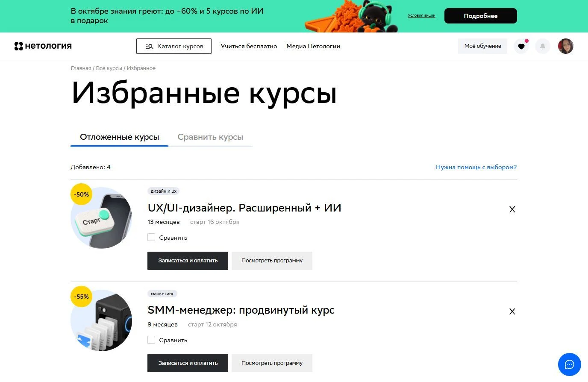The width and height of the screenshot is (588, 382).
Task: Open the Каталог курсов menu
Action: coord(174,46)
